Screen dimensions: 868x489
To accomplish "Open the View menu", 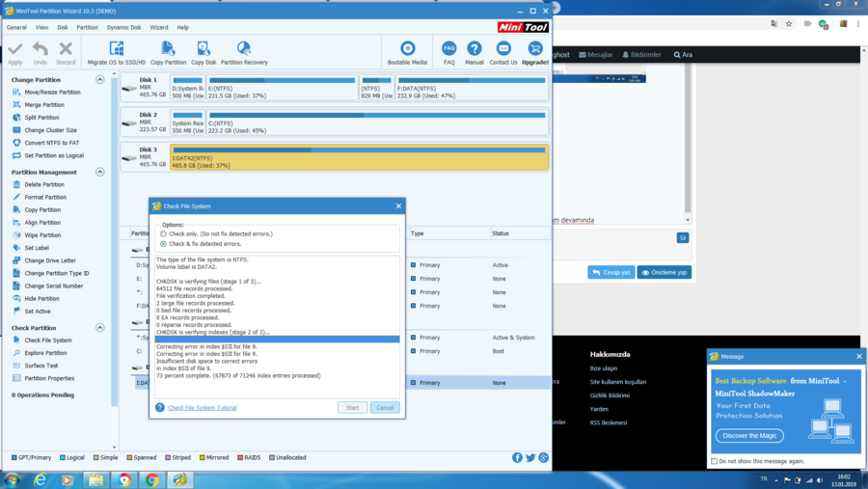I will pyautogui.click(x=41, y=27).
